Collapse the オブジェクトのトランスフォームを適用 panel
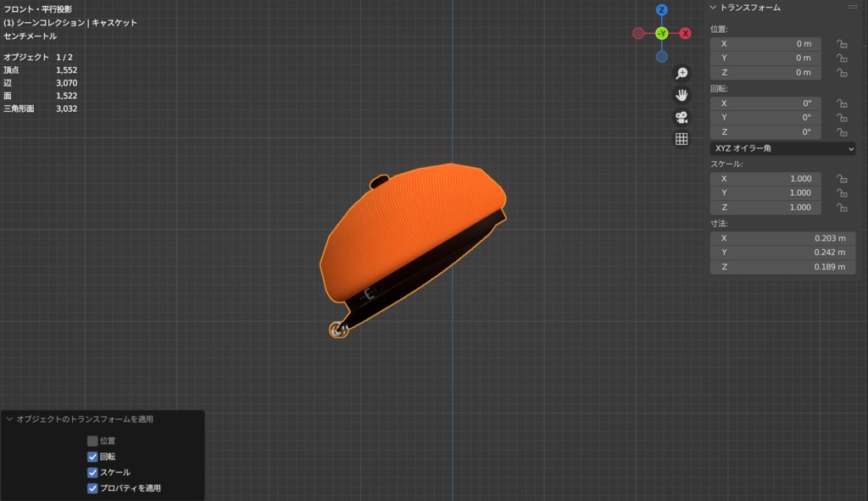Screen dimensions: 868x501 pos(9,419)
